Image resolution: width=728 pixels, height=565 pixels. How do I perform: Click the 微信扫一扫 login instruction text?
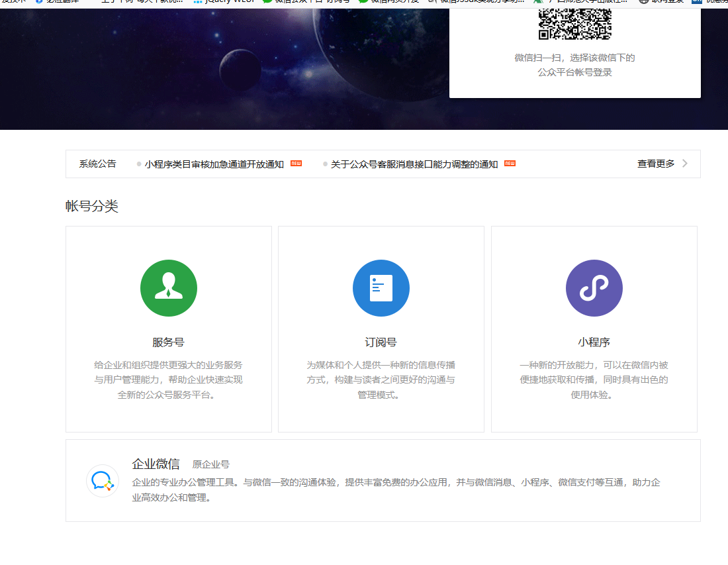click(574, 58)
